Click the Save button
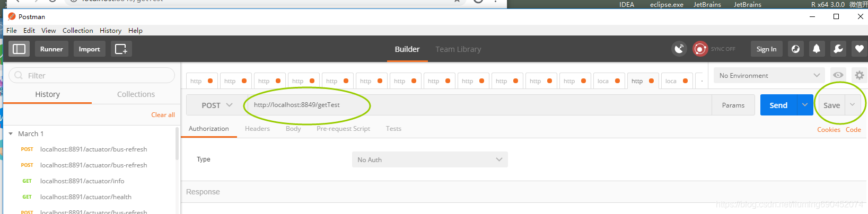The height and width of the screenshot is (214, 868). tap(831, 105)
